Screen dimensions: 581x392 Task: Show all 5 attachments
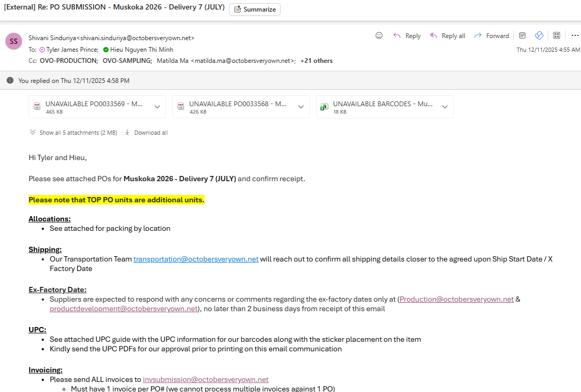tap(73, 133)
